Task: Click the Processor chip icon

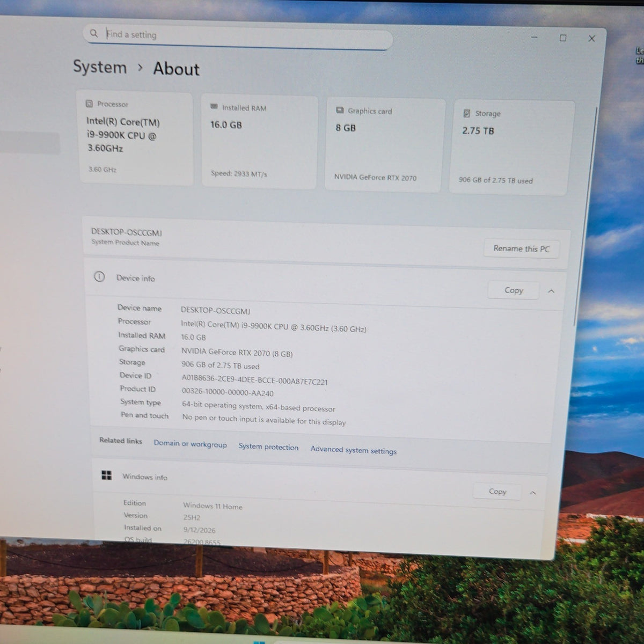Action: click(x=89, y=104)
